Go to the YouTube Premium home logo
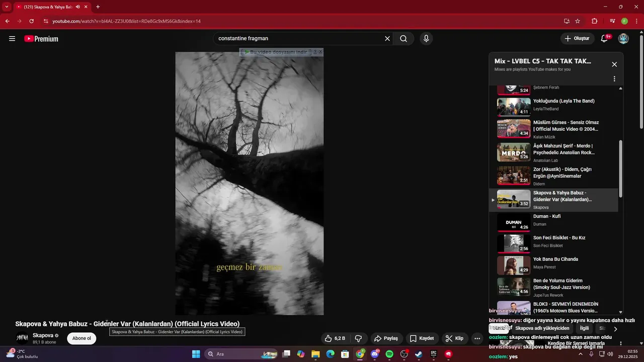The image size is (644, 362). point(41,39)
